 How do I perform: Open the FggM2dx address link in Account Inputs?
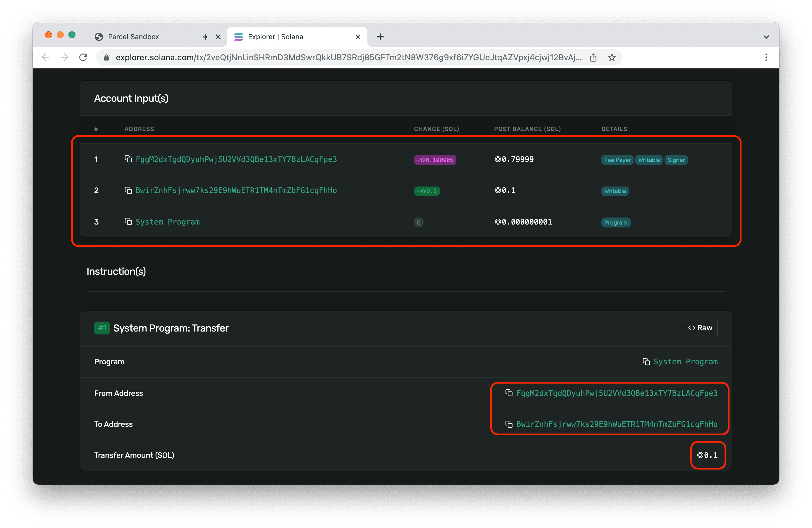(x=236, y=159)
